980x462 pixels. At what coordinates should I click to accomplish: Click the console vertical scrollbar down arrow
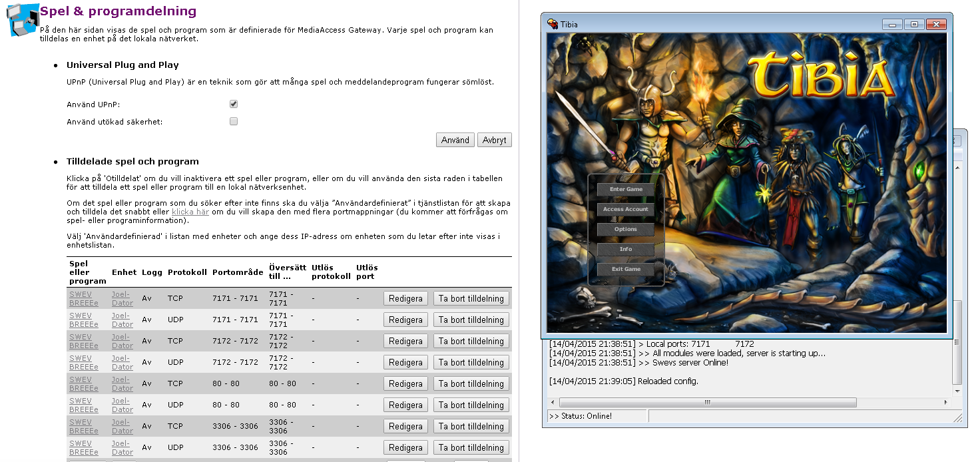click(957, 390)
